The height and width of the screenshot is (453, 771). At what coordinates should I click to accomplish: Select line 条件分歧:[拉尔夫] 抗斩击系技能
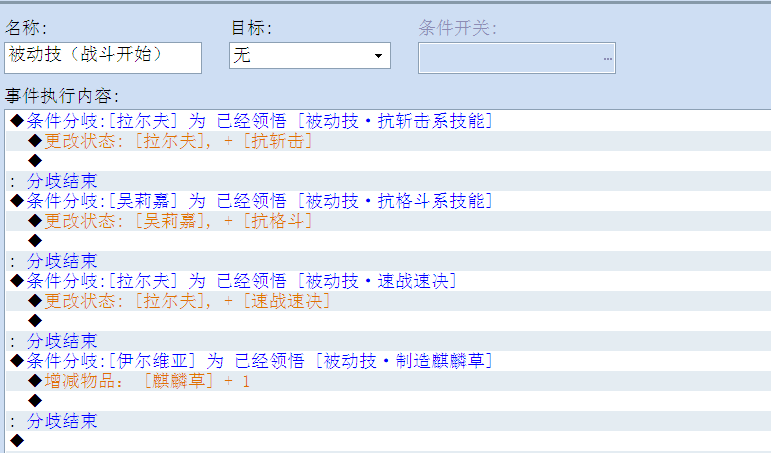(388, 121)
